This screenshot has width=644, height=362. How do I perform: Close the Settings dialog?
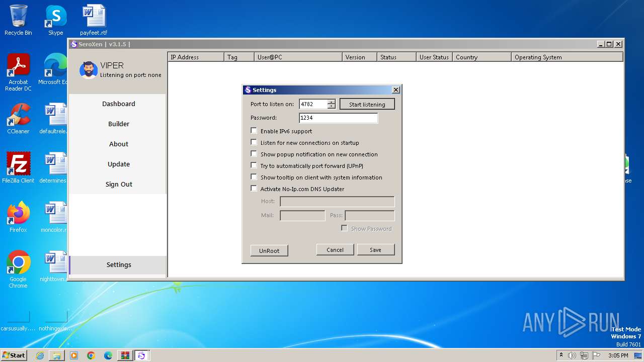(x=395, y=89)
